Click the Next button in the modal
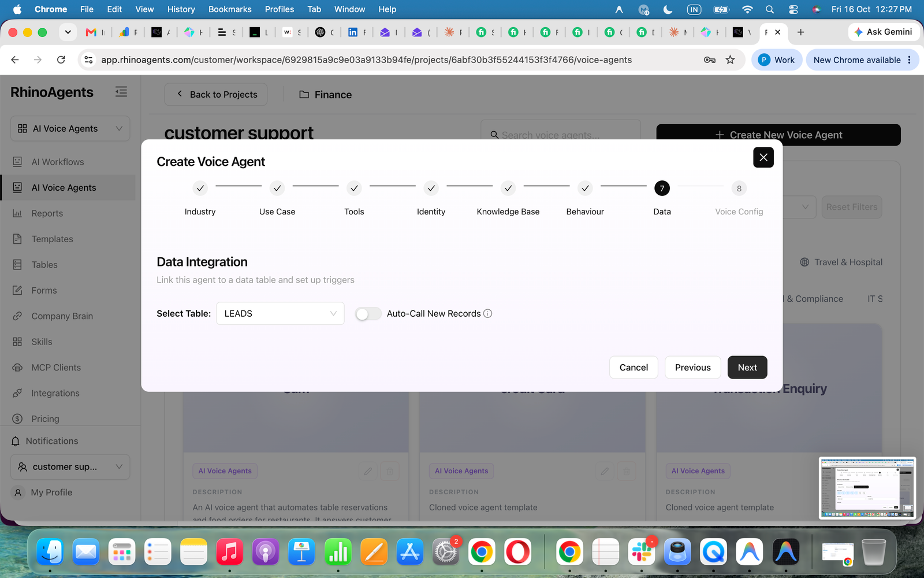Image resolution: width=924 pixels, height=578 pixels. point(747,368)
